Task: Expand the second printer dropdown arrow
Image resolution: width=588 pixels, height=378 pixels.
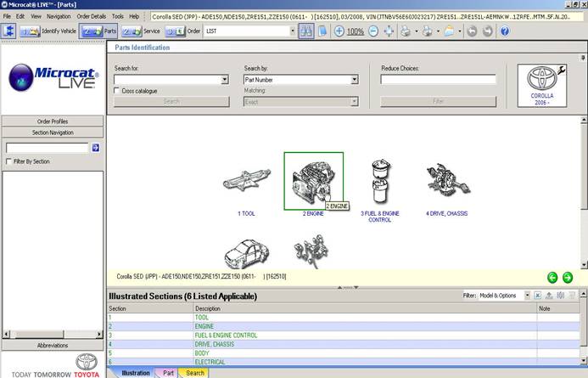Action: pos(438,31)
